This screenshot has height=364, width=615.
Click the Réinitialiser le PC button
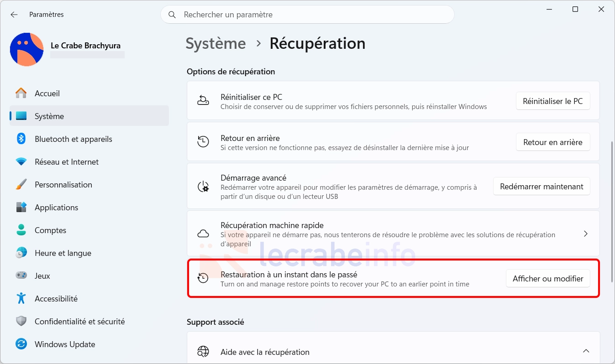point(553,101)
